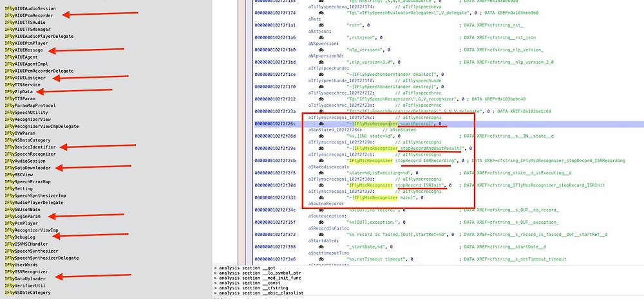This screenshot has height=299, width=644.
Task: Open IFlyAIUITTSManager class entry
Action: click(28, 30)
